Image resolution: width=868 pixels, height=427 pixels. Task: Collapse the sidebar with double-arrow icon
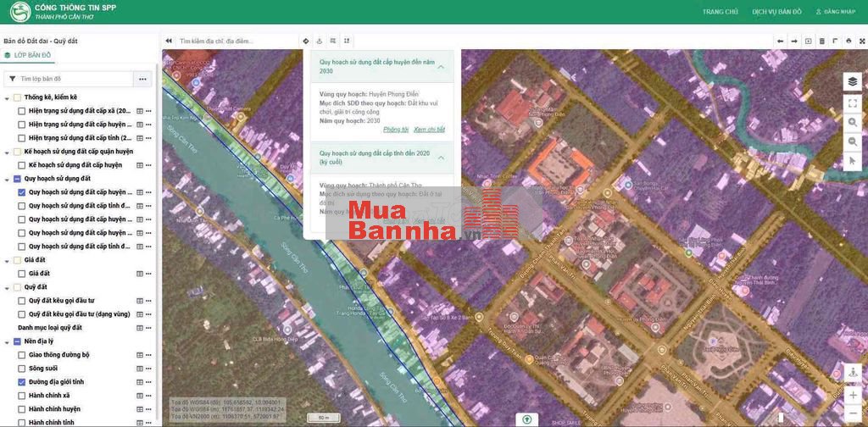coord(169,41)
